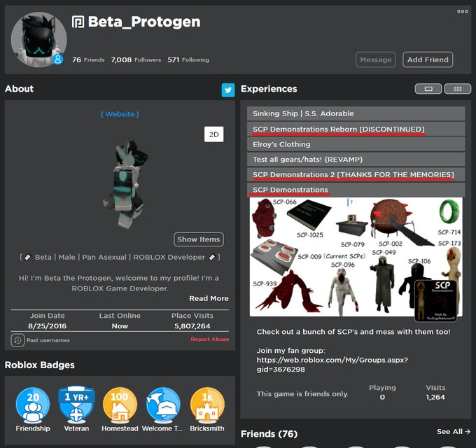Expand SCP Demonstrations Reborn [DISCONTINUED] entry
Image resolution: width=476 pixels, height=448 pixels.
click(356, 129)
